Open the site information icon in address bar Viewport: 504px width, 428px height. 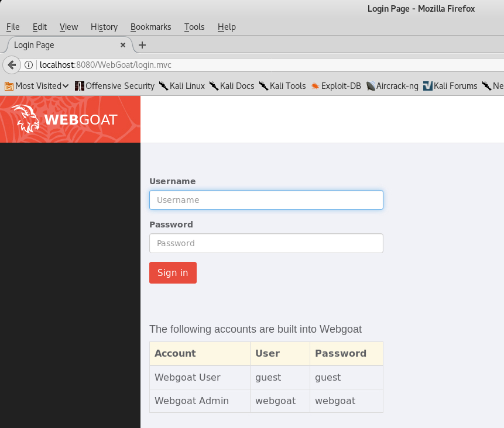pos(29,65)
